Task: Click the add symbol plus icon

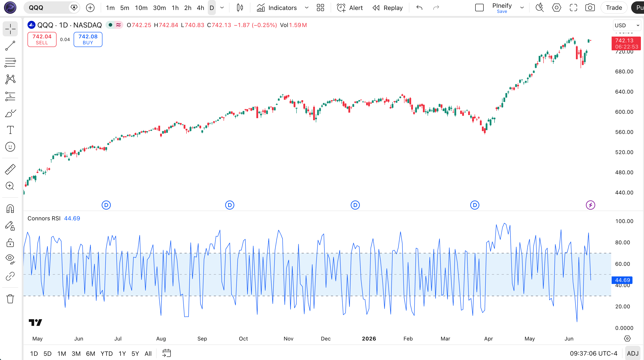Action: (x=90, y=8)
